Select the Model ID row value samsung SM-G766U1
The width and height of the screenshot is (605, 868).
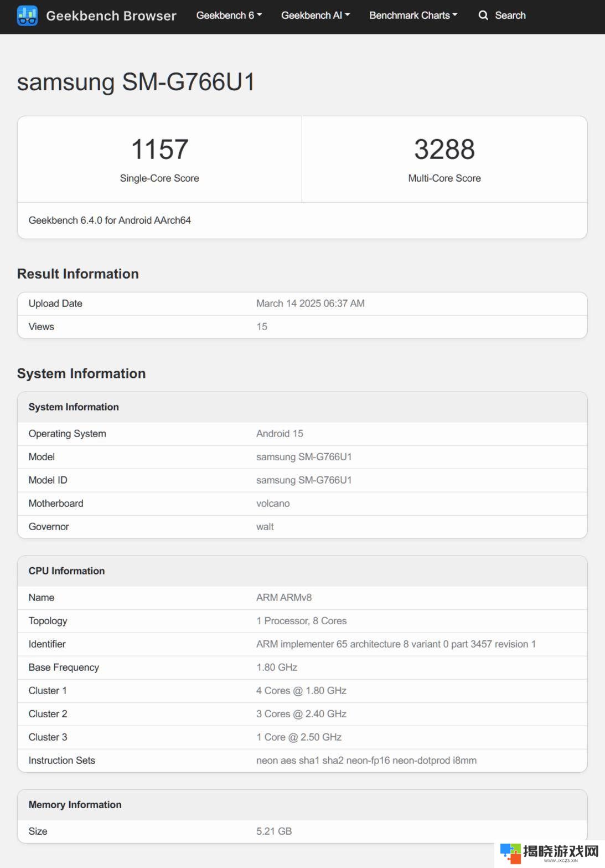coord(304,480)
